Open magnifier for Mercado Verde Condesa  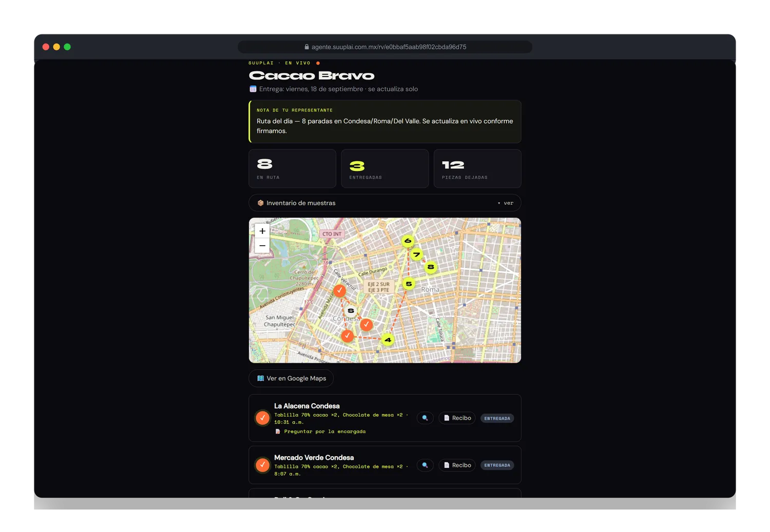425,465
